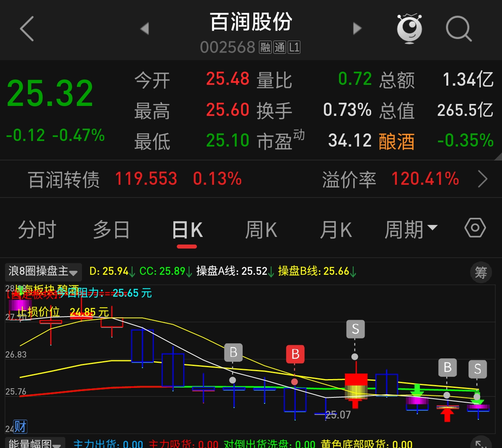This screenshot has height=448, width=502.
Task: Open stock search magnifier
Action: tap(459, 29)
